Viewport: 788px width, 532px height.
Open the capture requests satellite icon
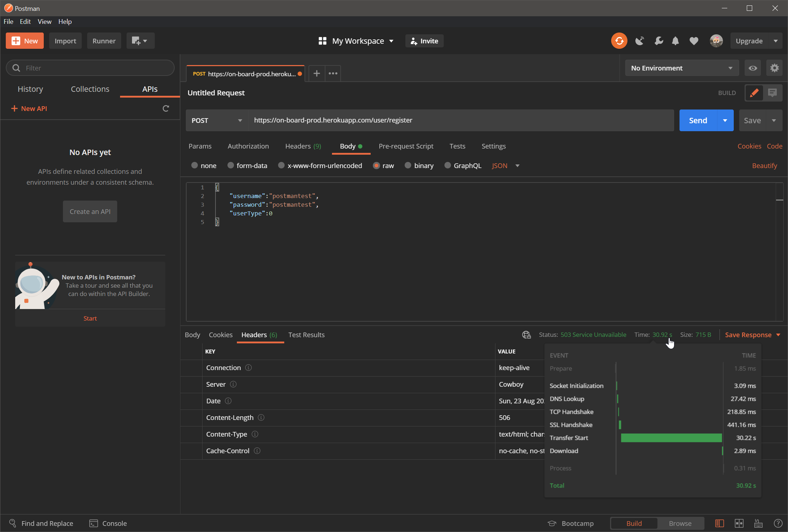click(x=639, y=41)
